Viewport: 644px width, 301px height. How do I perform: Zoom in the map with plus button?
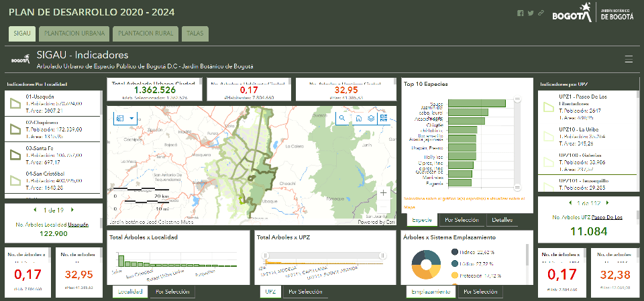(384, 192)
